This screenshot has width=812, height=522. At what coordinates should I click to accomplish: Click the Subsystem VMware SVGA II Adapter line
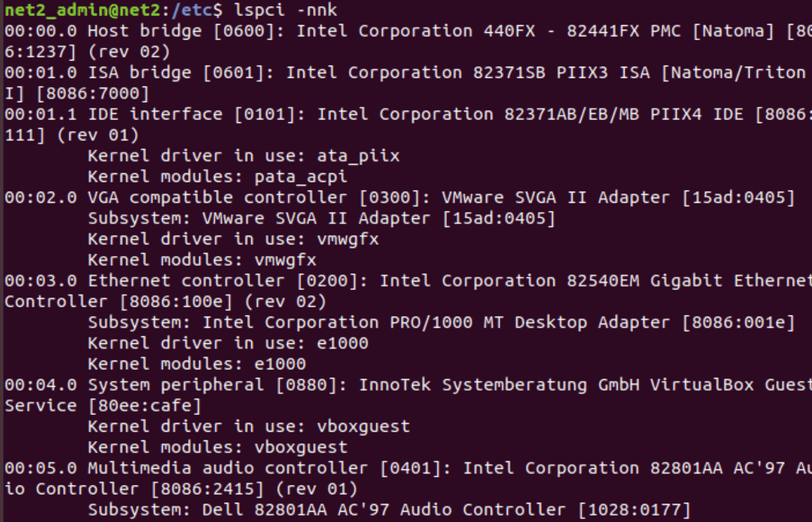pos(322,218)
